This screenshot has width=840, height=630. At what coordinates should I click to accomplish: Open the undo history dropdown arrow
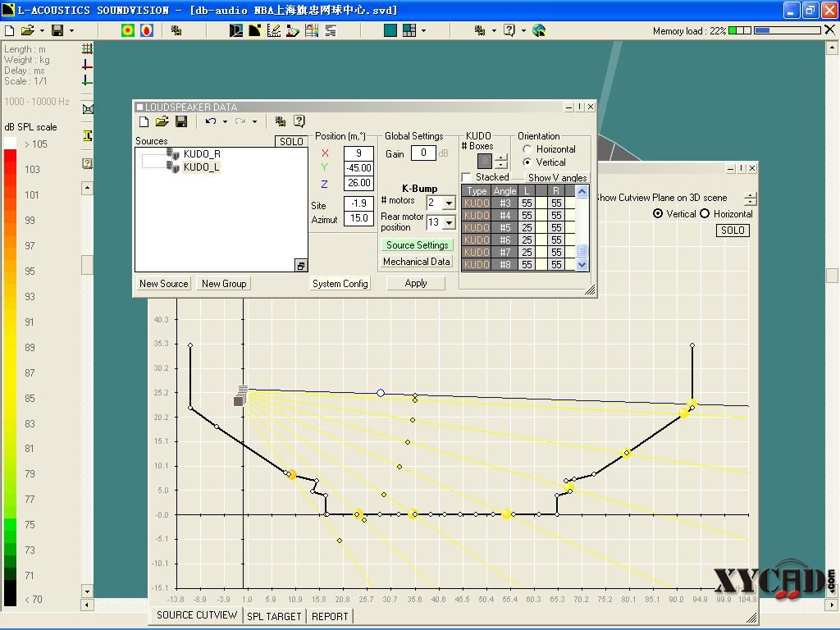[x=225, y=121]
